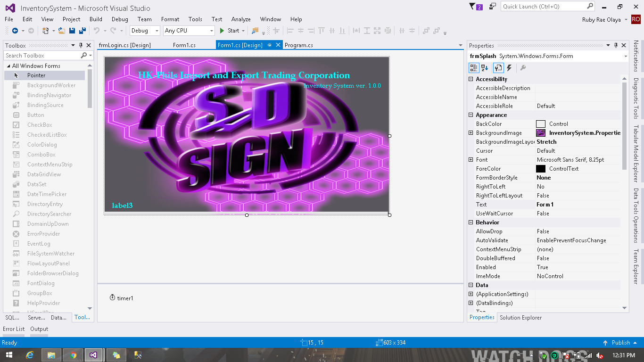The width and height of the screenshot is (644, 362).
Task: Open the Solution Explorer panel
Action: point(520,317)
